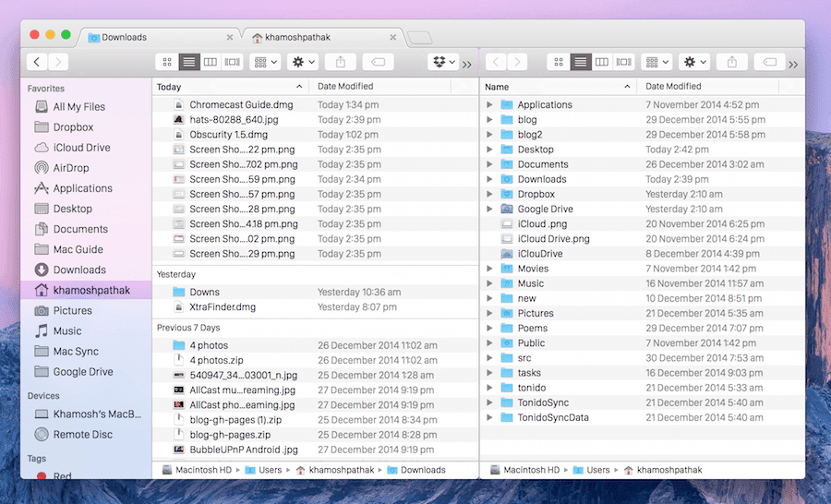This screenshot has width=831, height=504.
Task: Click the Share button in right pane
Action: (732, 62)
